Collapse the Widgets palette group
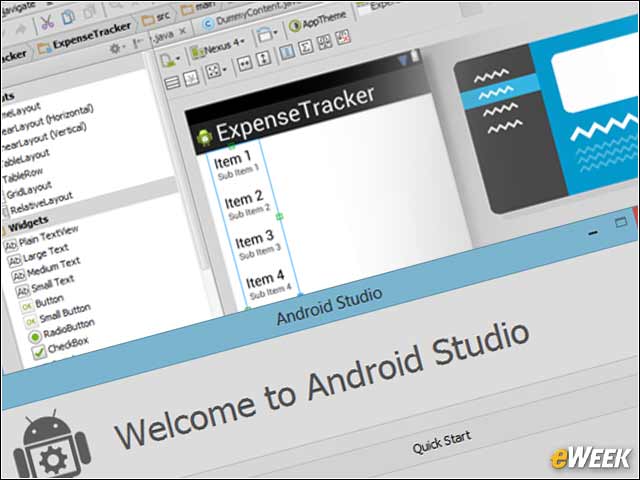Image resolution: width=640 pixels, height=480 pixels. pos(28,223)
